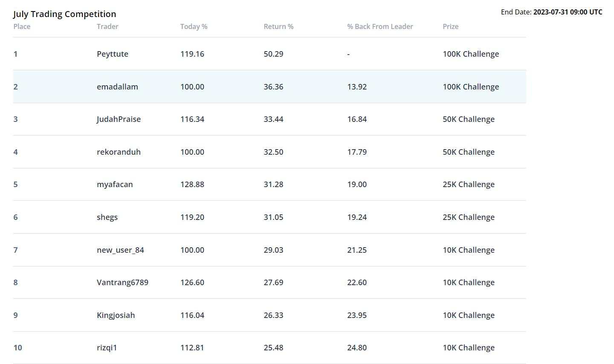Click myafacan's back-from-leader 19.00
The height and width of the screenshot is (364, 614).
point(357,185)
